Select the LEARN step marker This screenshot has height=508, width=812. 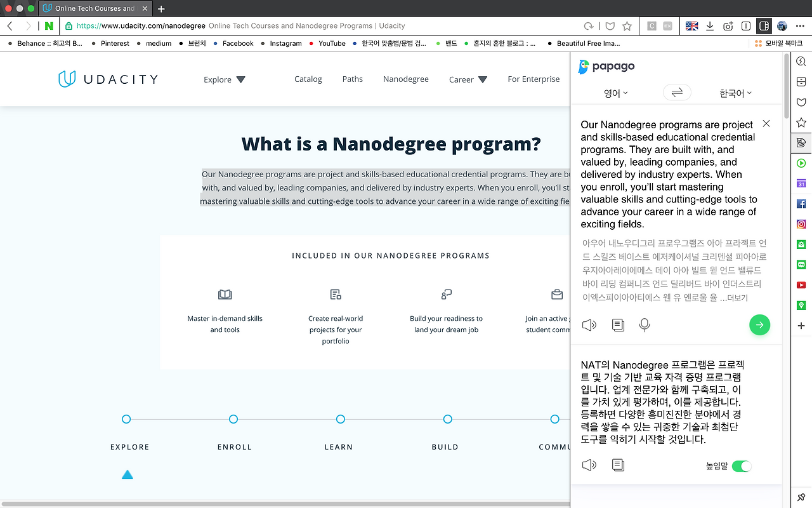point(341,419)
